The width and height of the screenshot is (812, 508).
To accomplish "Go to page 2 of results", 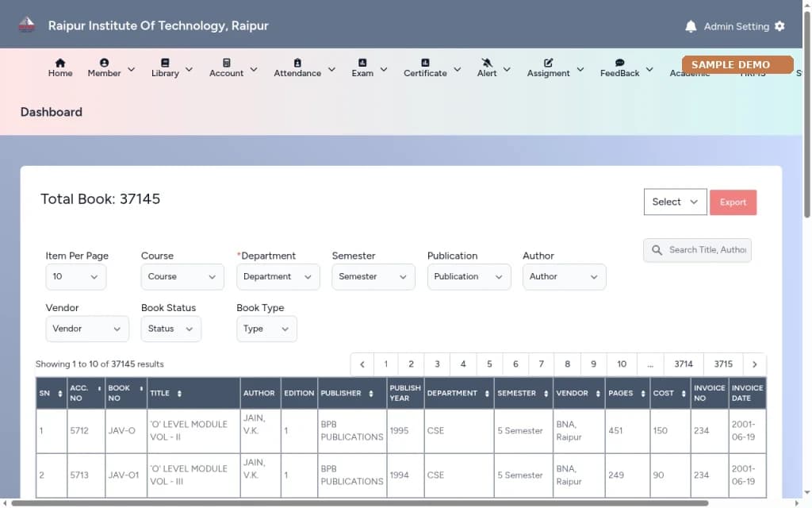I will tap(411, 364).
